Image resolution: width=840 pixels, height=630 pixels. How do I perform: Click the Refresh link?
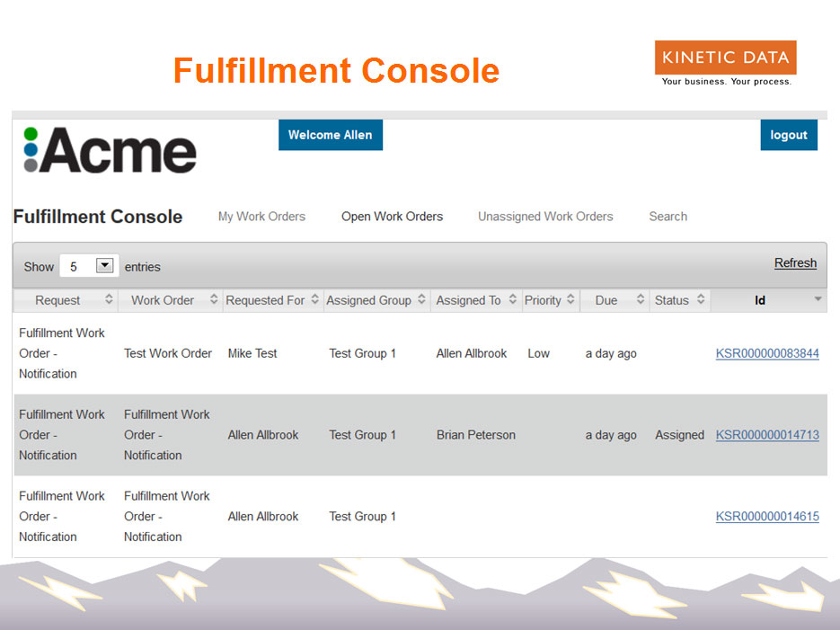796,263
